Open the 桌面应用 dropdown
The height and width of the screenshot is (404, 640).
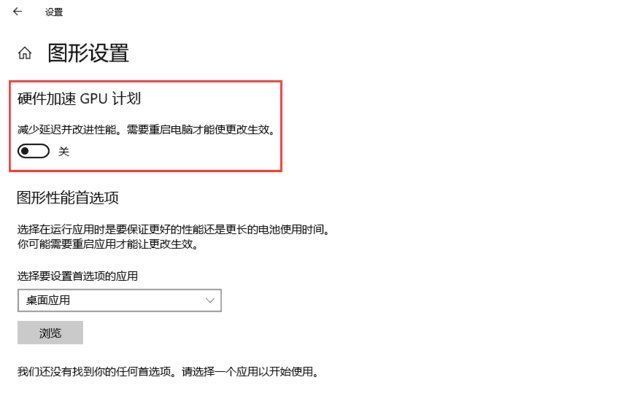[120, 300]
